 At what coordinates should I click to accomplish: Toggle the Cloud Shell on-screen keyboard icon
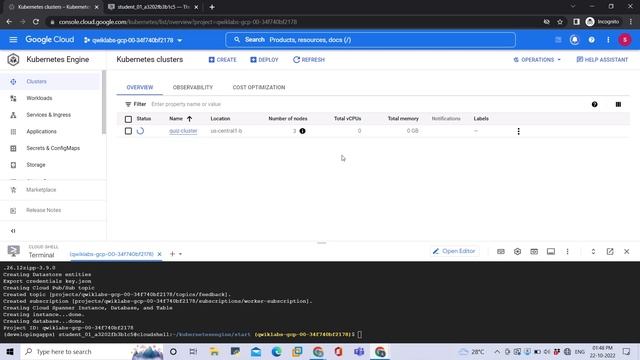[501, 251]
